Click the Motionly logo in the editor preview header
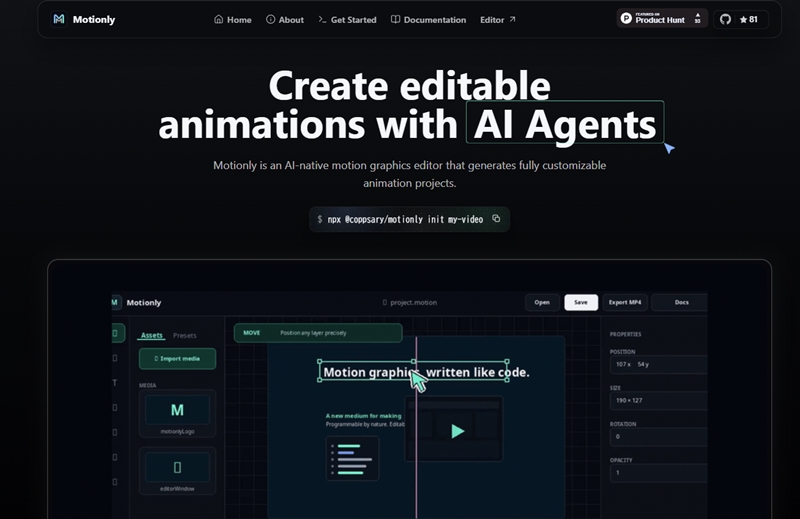Viewport: 800px width, 519px height. click(116, 302)
